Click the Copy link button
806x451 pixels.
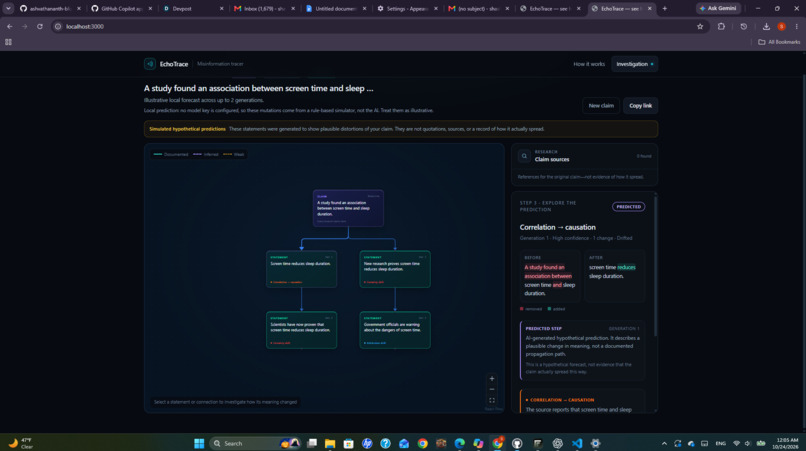pyautogui.click(x=640, y=105)
